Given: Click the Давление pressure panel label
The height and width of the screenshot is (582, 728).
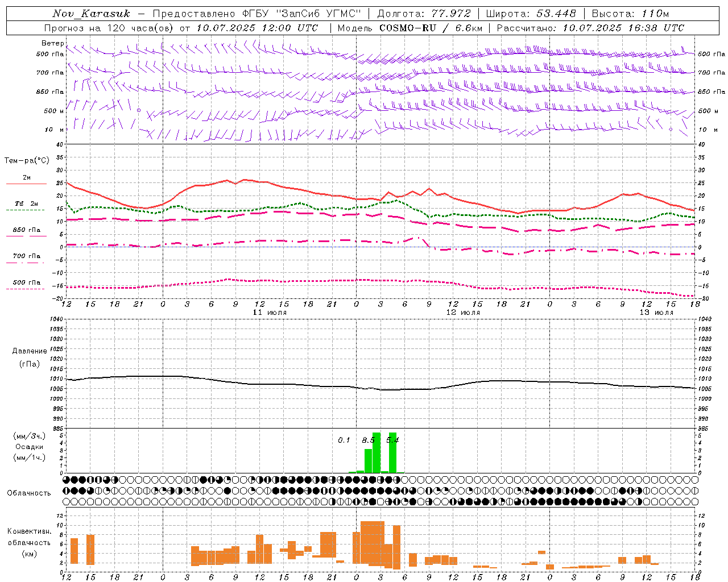Looking at the screenshot, I should click(30, 351).
